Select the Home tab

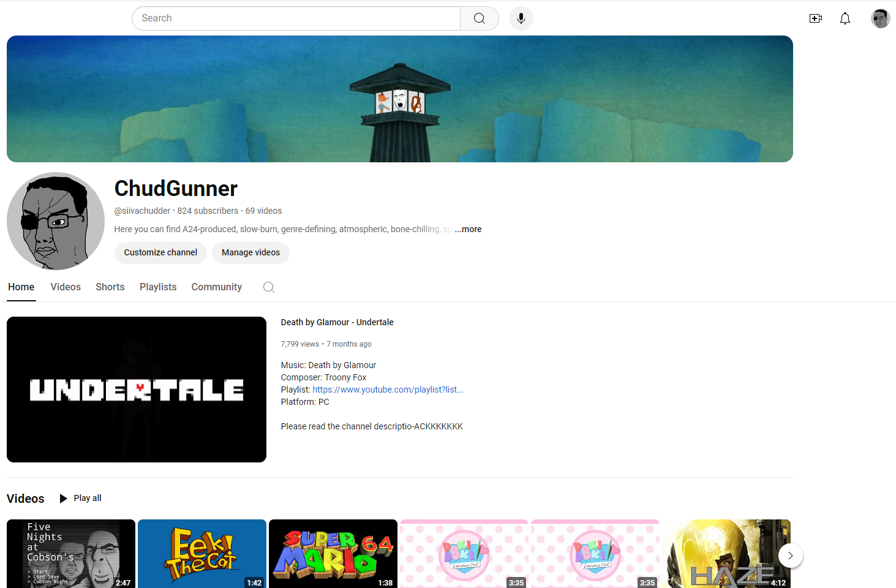[x=21, y=287]
